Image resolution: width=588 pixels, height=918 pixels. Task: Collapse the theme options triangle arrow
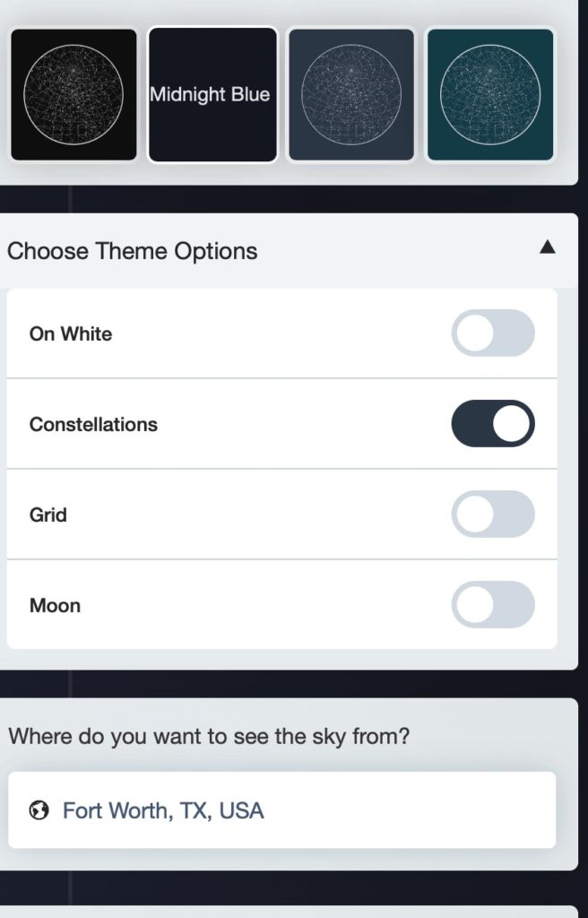pos(548,248)
